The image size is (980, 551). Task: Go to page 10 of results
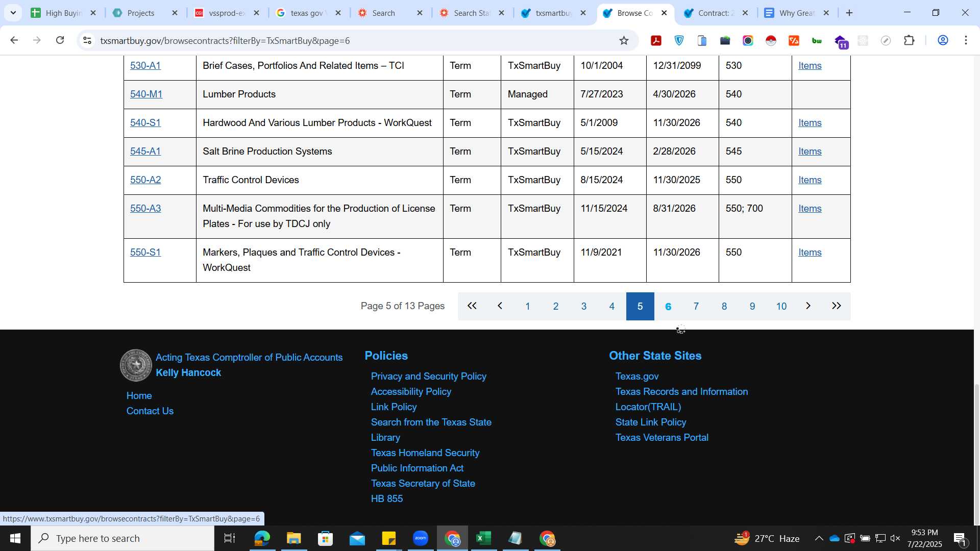(x=781, y=306)
